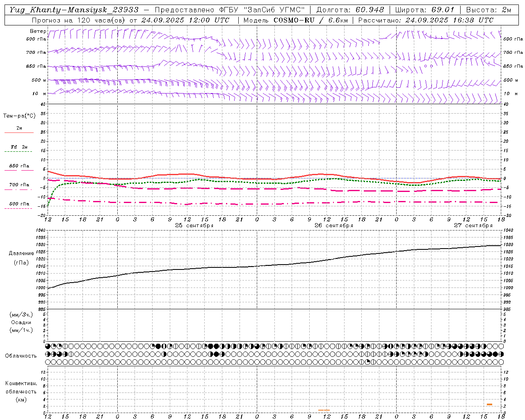The height and width of the screenshot is (420, 525).
Task: Click the 27 сентября date label
Action: (x=473, y=226)
